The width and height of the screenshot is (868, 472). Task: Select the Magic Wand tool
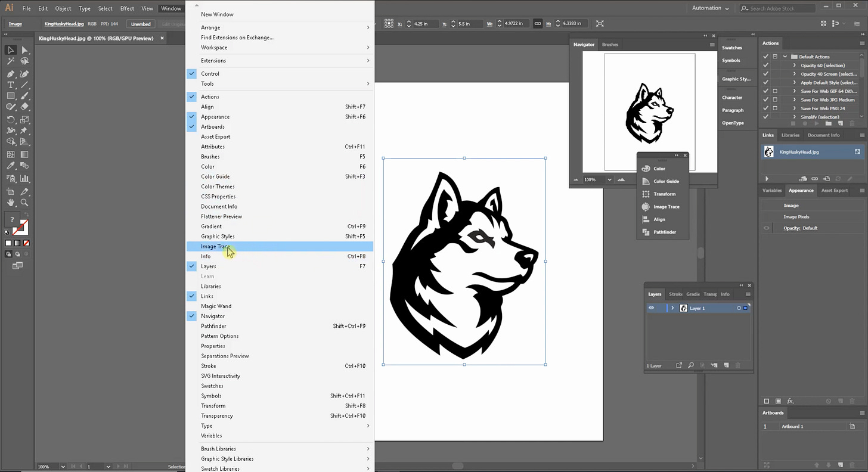point(11,61)
